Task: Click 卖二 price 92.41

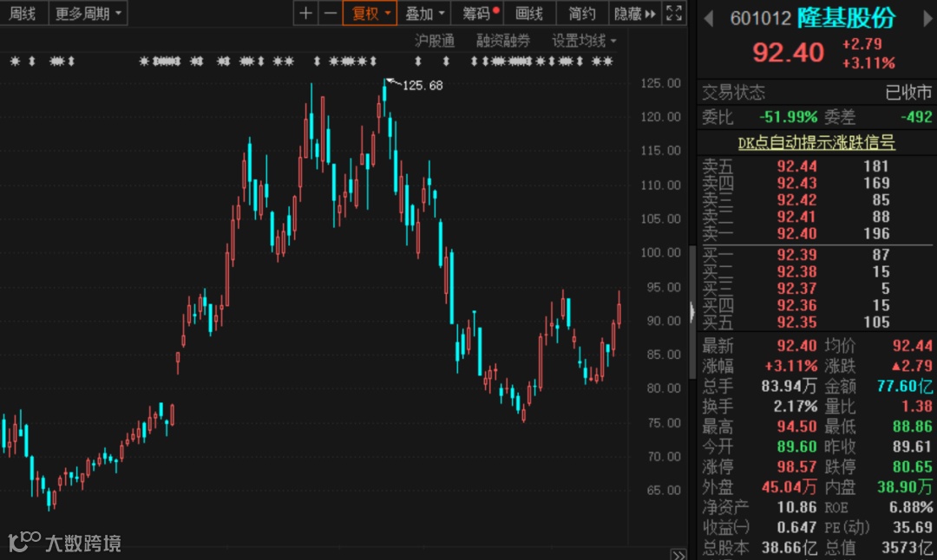Action: tap(796, 217)
